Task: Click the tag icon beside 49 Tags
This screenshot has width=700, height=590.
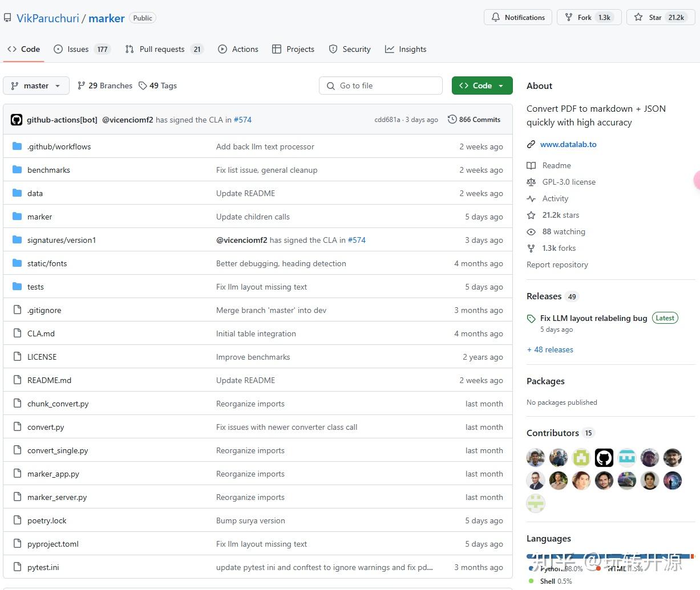Action: (x=143, y=86)
